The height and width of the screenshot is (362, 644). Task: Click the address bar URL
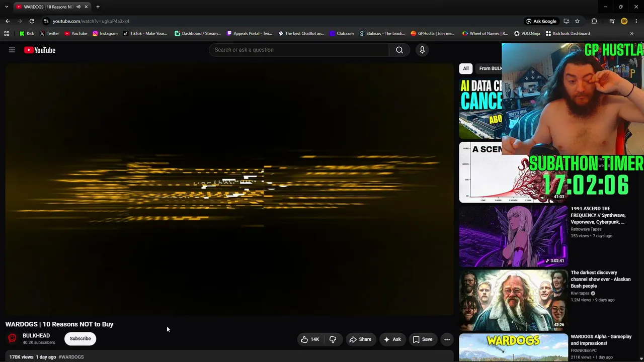[91, 21]
